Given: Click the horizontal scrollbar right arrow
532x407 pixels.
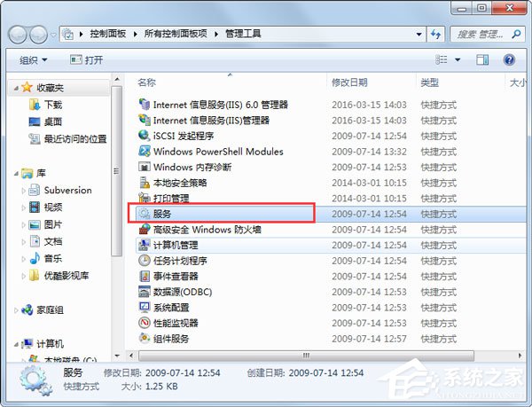Looking at the screenshot, I should click(x=520, y=356).
